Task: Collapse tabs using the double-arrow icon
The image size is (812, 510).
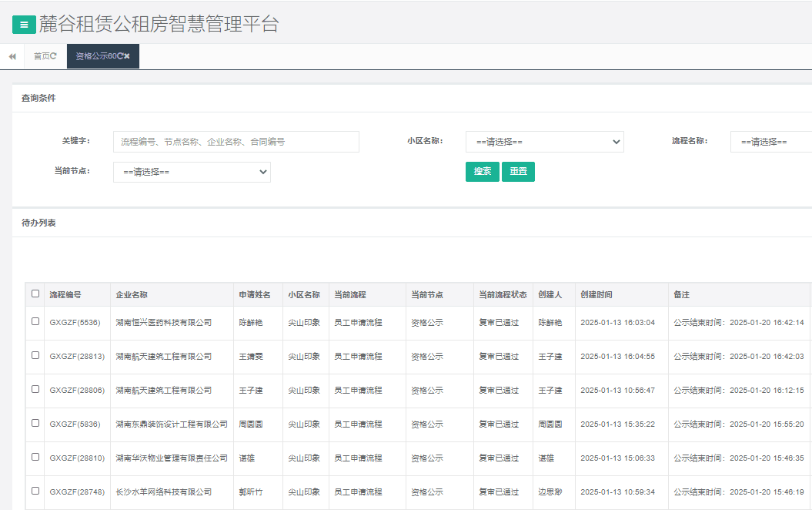Action: 12,56
